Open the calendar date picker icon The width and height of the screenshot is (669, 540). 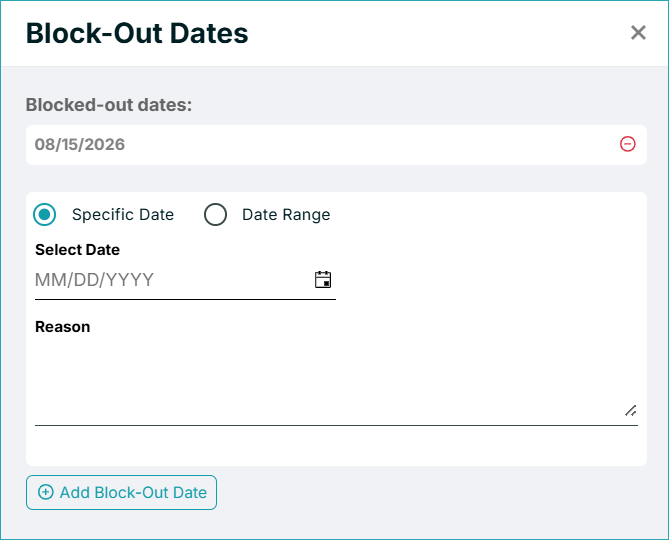tap(323, 279)
